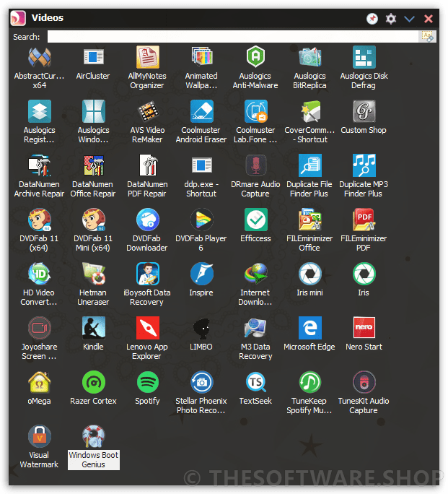The width and height of the screenshot is (448, 494).
Task: Click the Search input field
Action: (x=233, y=37)
